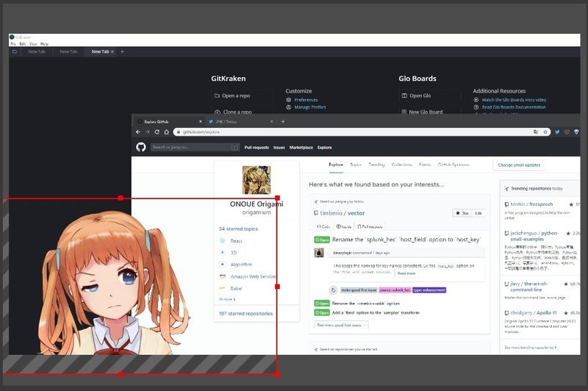This screenshot has width=588, height=391.
Task: Click the browser home icon
Action: click(x=167, y=132)
